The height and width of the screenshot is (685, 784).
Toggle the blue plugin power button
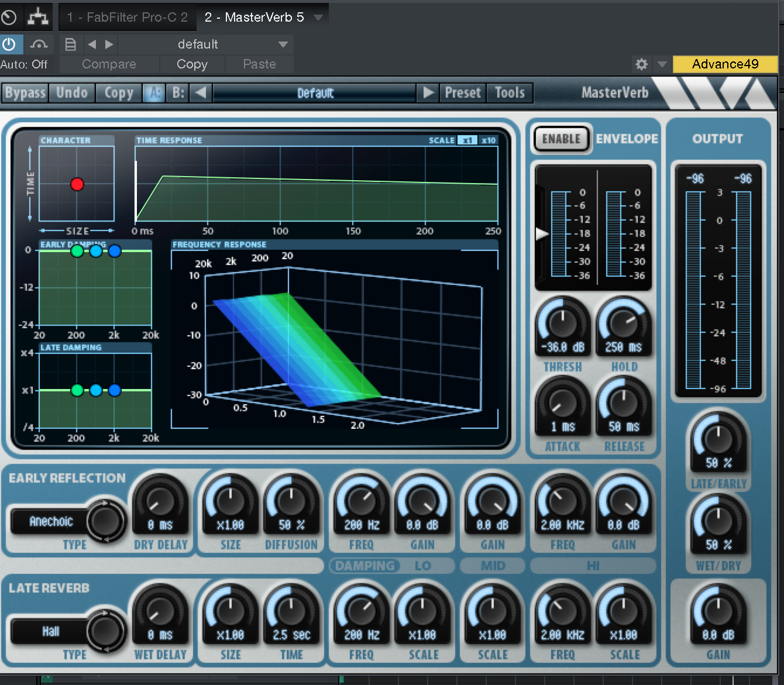11,44
